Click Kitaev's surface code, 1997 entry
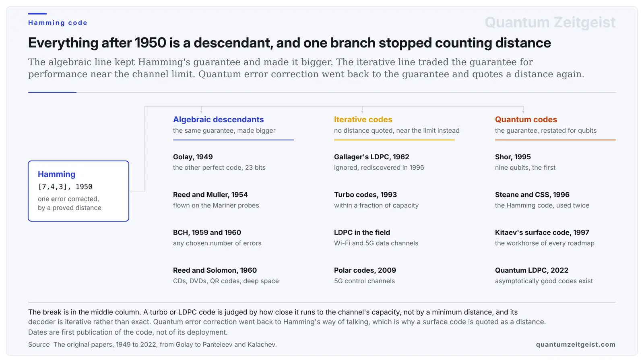Viewport: 644px width, 362px height. (545, 238)
